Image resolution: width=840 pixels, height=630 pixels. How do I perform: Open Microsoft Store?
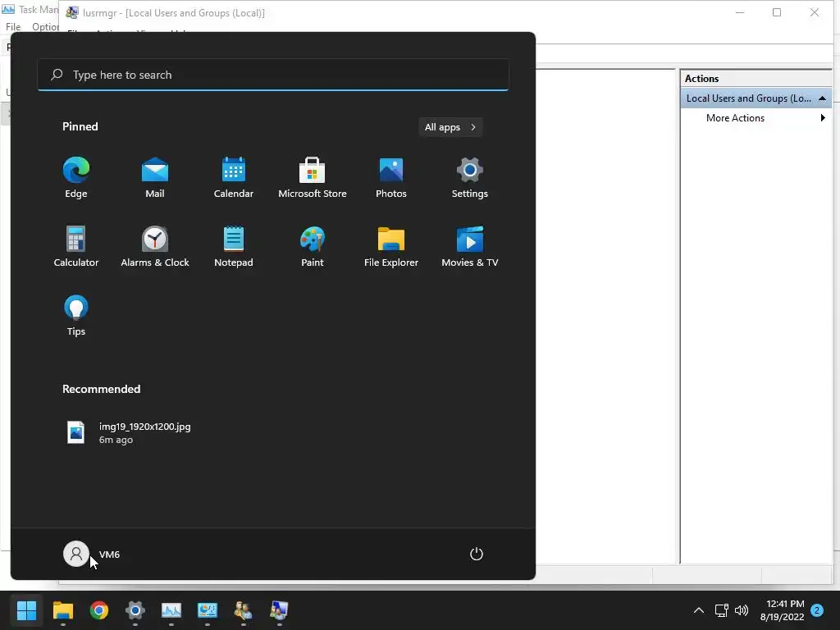[x=313, y=177]
